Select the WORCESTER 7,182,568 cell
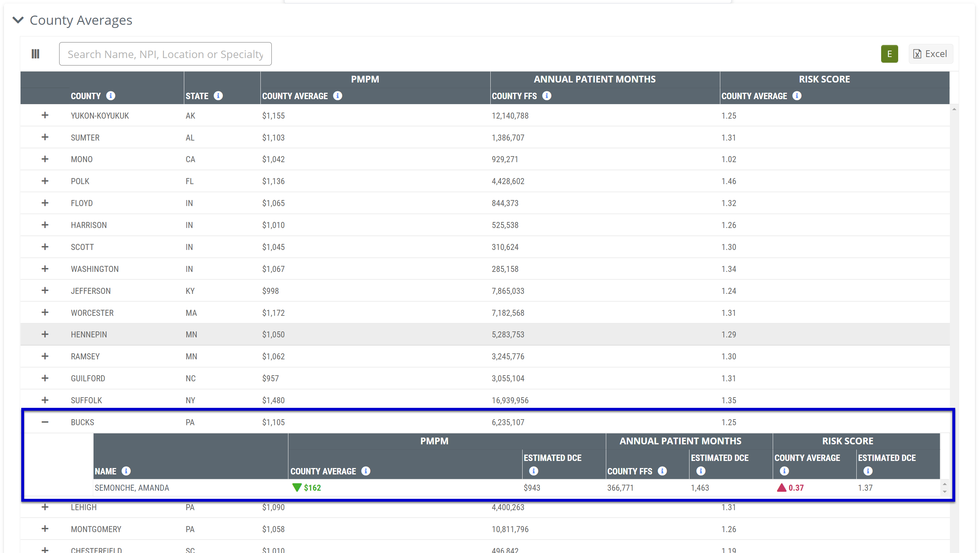The height and width of the screenshot is (553, 980). click(x=508, y=313)
